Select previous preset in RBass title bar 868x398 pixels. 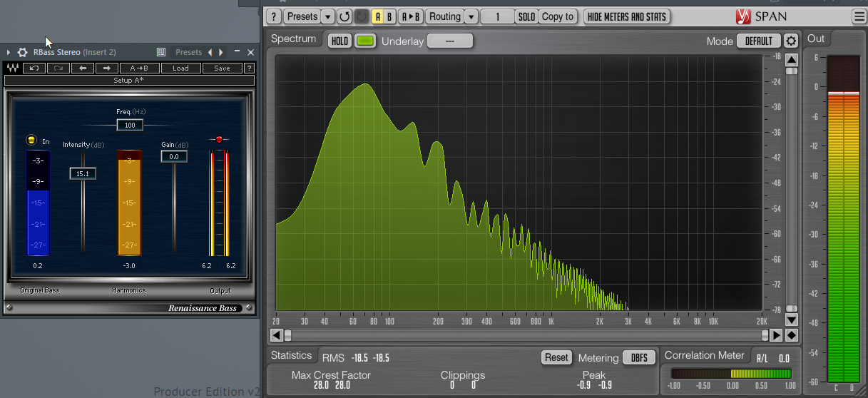point(210,52)
